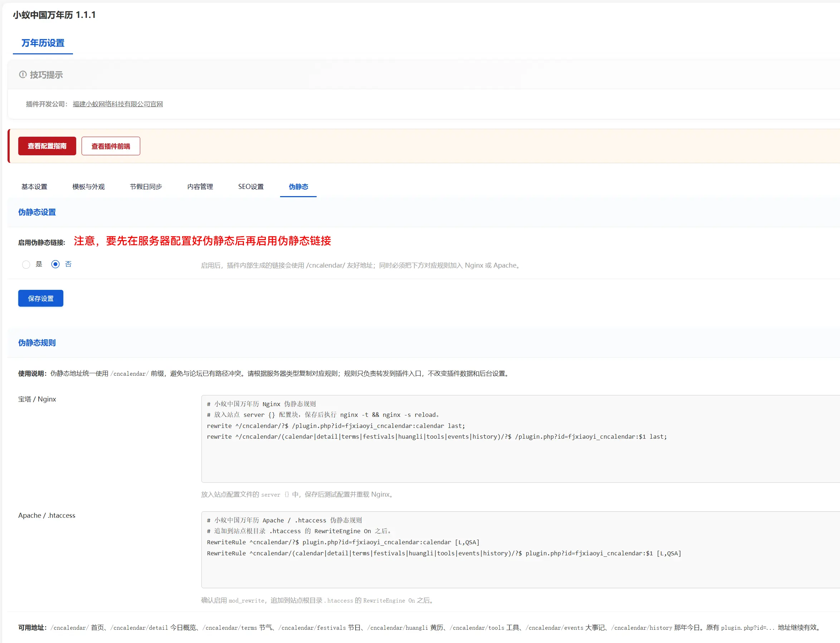This screenshot has height=643, width=840.
Task: Click the 使用说明 description line
Action: [x=264, y=374]
